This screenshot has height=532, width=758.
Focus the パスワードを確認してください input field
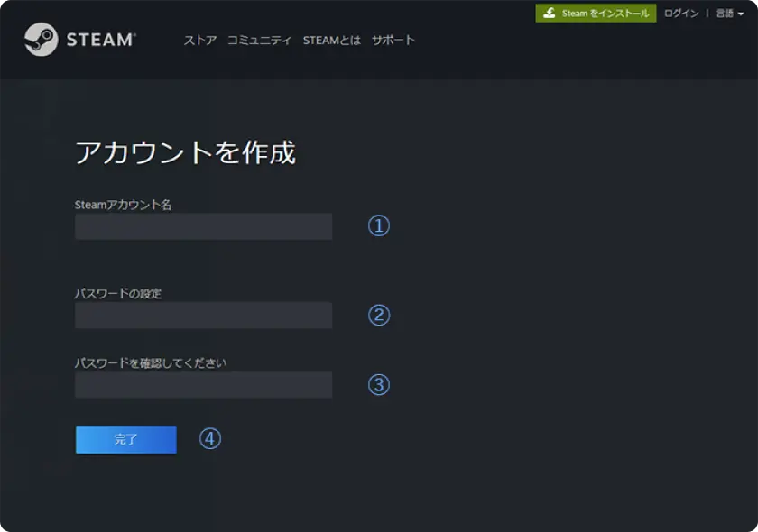pyautogui.click(x=204, y=385)
